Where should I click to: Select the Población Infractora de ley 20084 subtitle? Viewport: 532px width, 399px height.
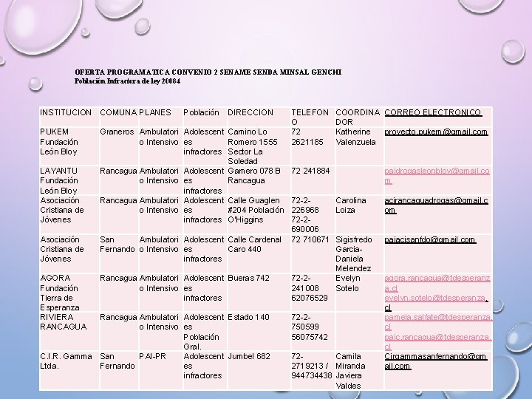pos(127,81)
